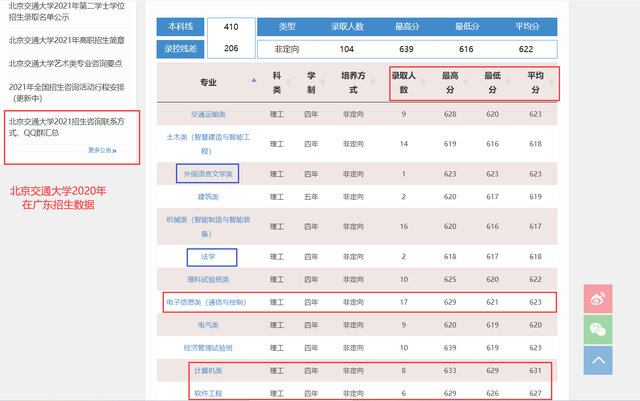Open 法学 major link
The height and width of the screenshot is (401, 640).
coord(208,256)
